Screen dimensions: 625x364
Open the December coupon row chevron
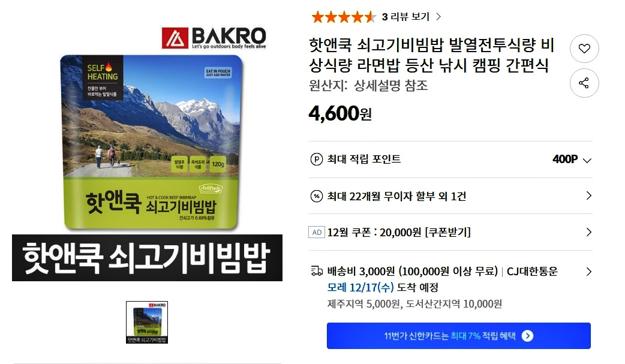tap(589, 232)
